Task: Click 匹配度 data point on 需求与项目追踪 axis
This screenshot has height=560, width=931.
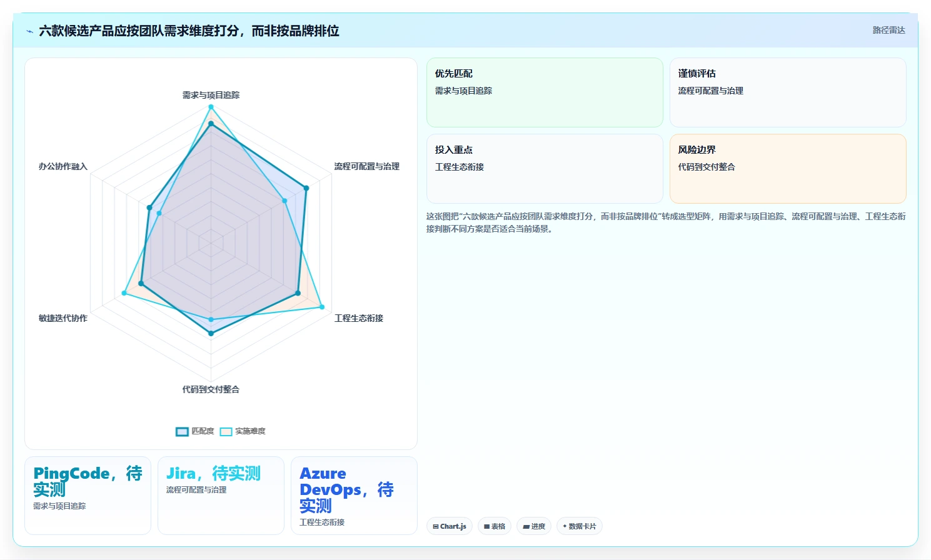Action: coord(211,124)
